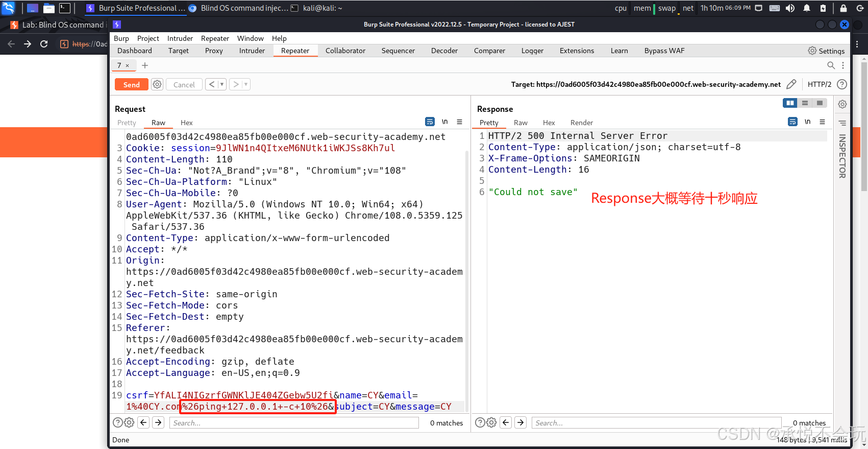Open response search settings gear
Screen dimensions: 868x449
tap(491, 422)
